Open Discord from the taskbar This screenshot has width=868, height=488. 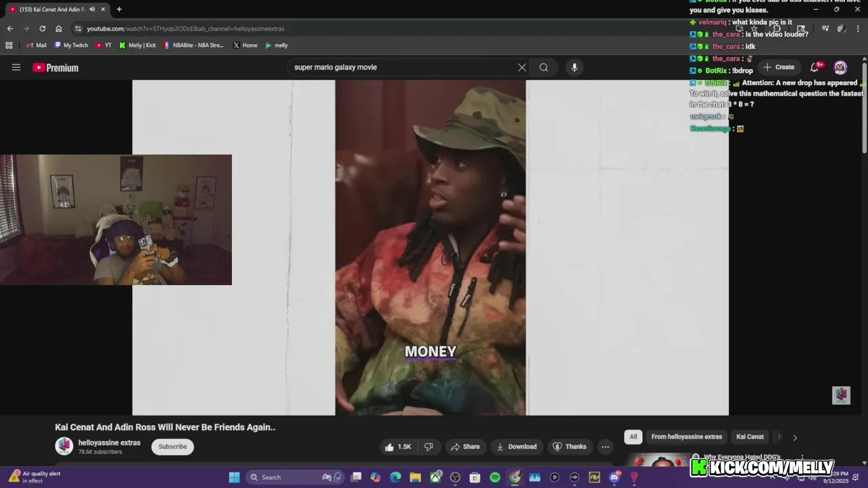point(614,477)
